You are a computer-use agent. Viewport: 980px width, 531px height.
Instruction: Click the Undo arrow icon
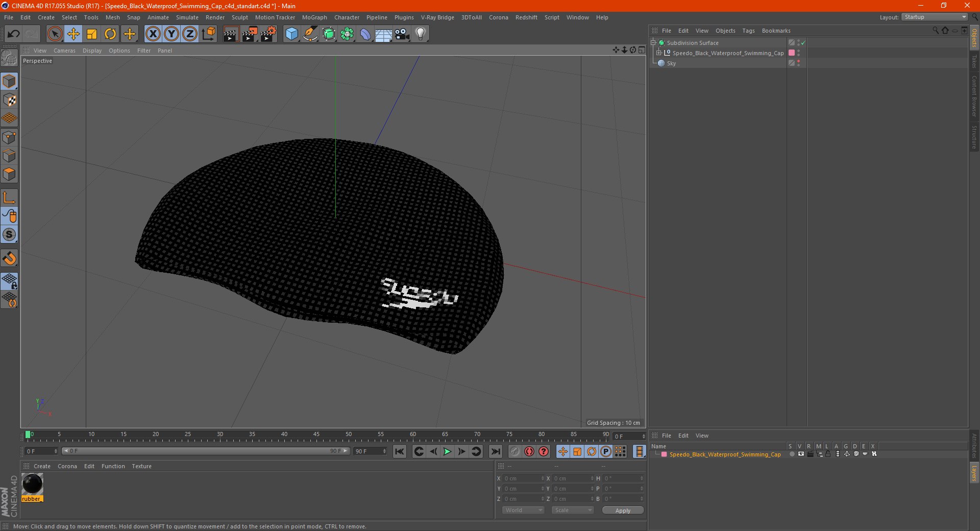click(x=14, y=34)
